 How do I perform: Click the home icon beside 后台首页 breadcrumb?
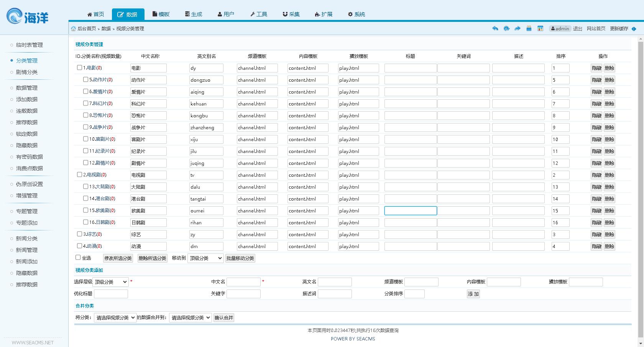[73, 28]
